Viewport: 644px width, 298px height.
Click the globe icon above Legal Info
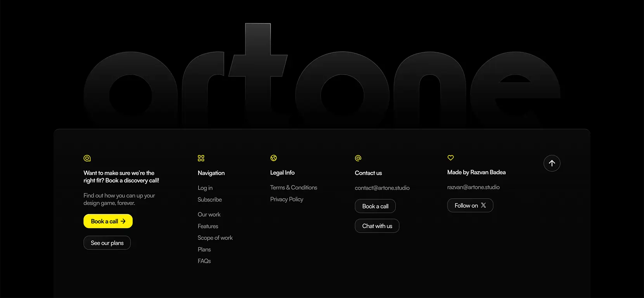click(x=274, y=158)
